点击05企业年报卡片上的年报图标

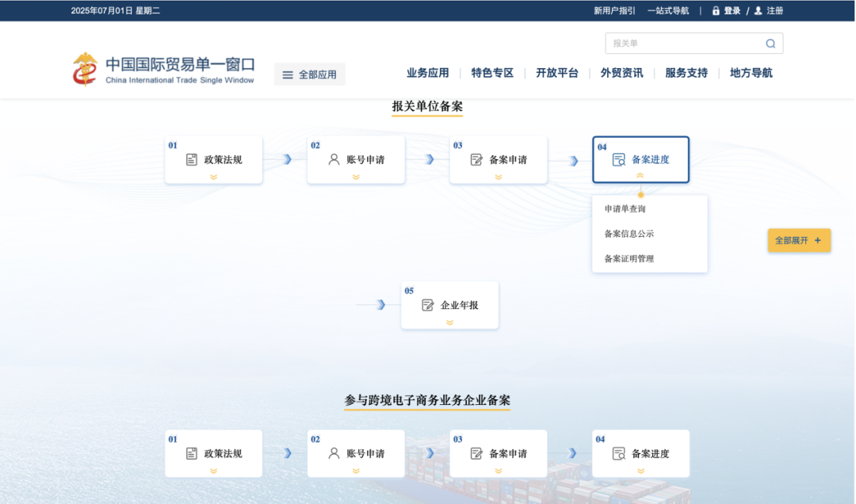[426, 304]
